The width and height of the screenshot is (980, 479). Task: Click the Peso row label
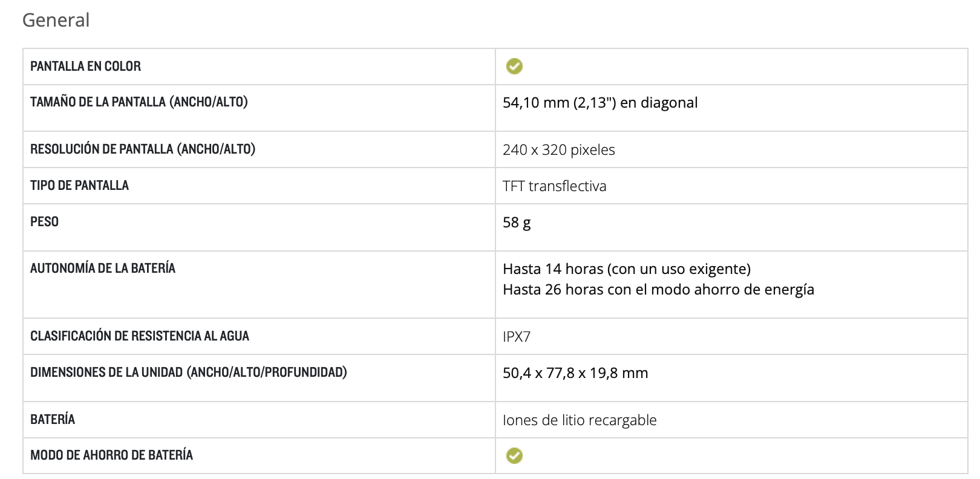pyautogui.click(x=44, y=222)
